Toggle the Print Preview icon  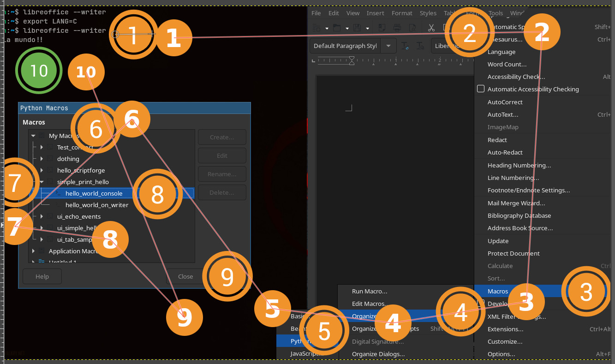coord(412,28)
